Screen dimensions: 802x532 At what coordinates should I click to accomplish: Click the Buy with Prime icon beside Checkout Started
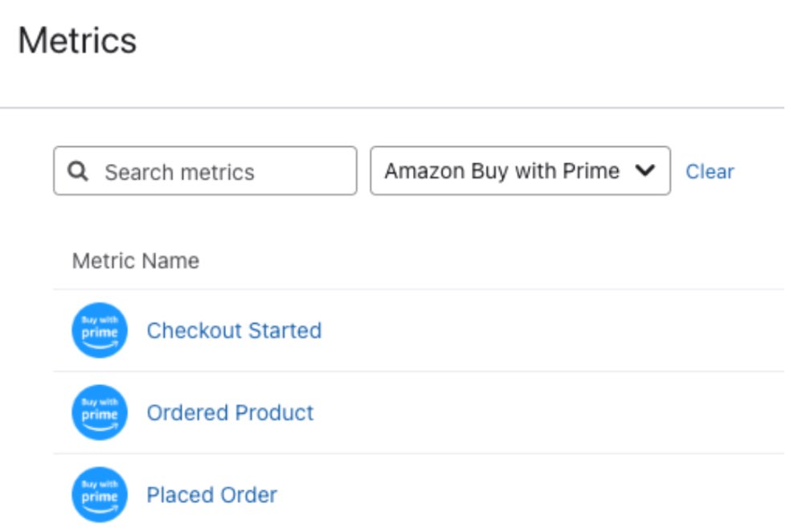coord(100,329)
